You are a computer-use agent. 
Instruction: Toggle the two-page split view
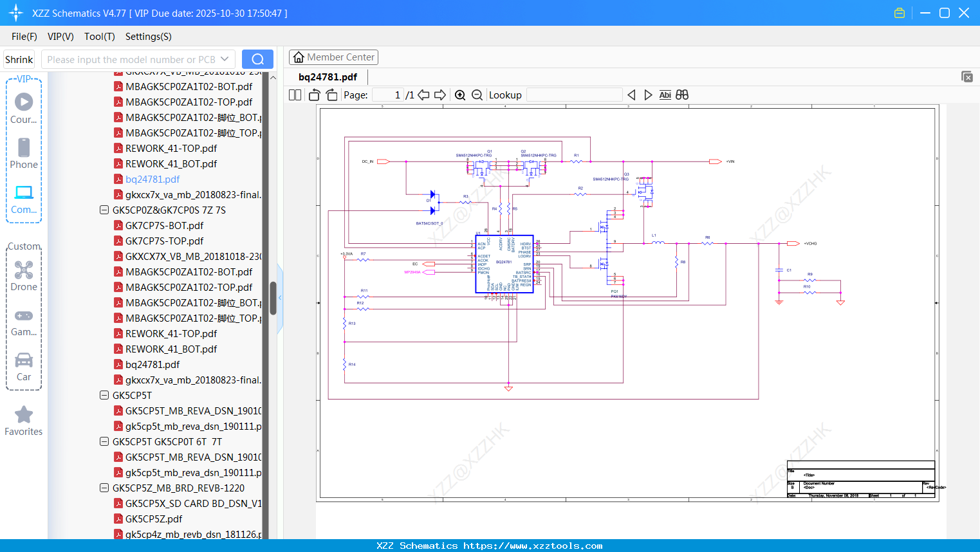[x=295, y=95]
